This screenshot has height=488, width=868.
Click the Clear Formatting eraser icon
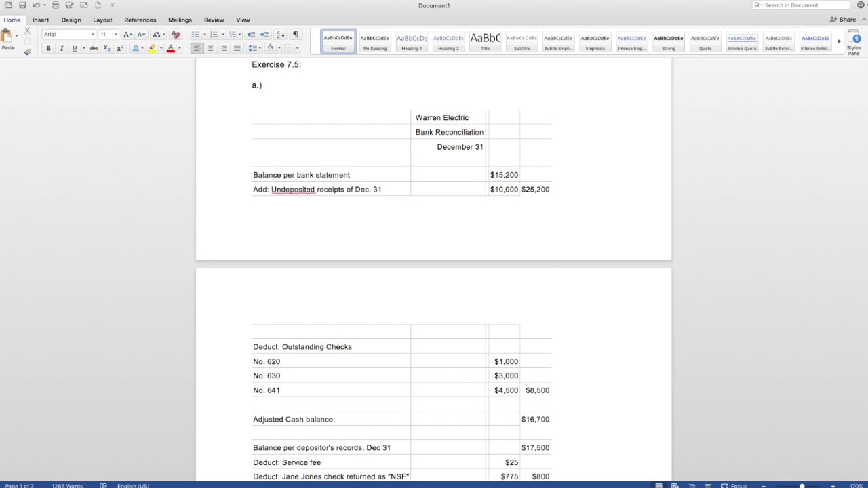coord(176,35)
